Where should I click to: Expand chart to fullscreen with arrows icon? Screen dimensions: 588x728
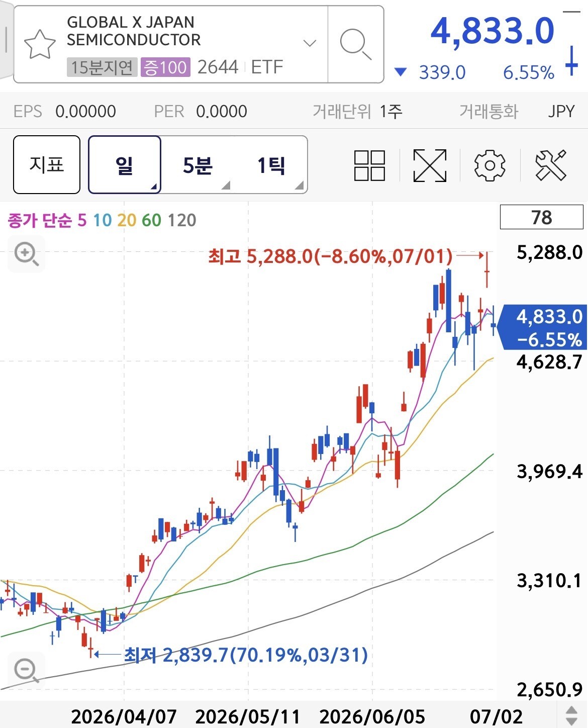click(x=430, y=165)
